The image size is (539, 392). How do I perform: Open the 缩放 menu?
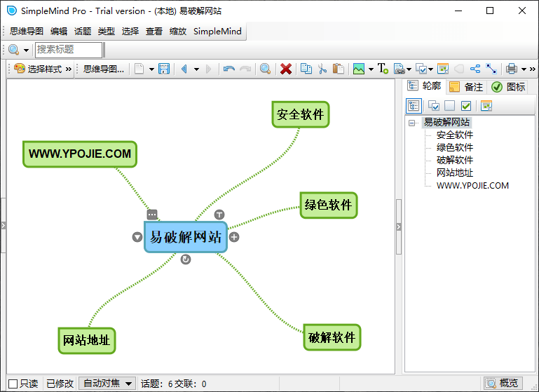pos(178,32)
